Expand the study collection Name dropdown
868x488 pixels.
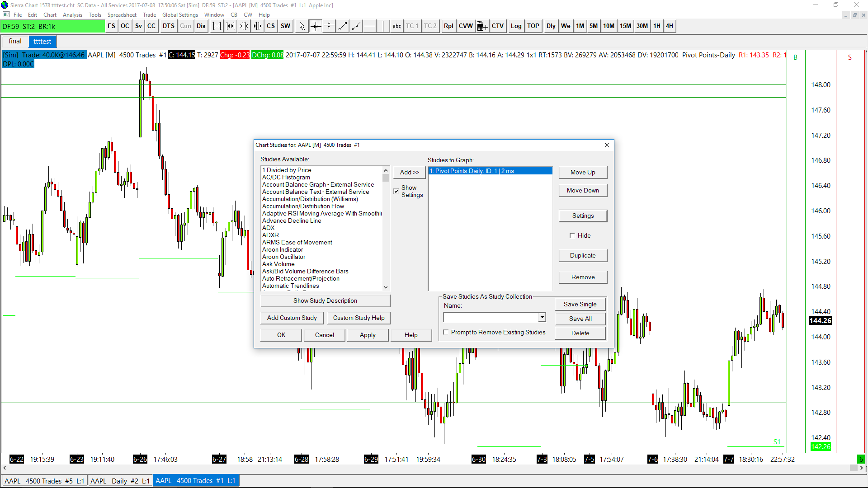click(x=542, y=317)
